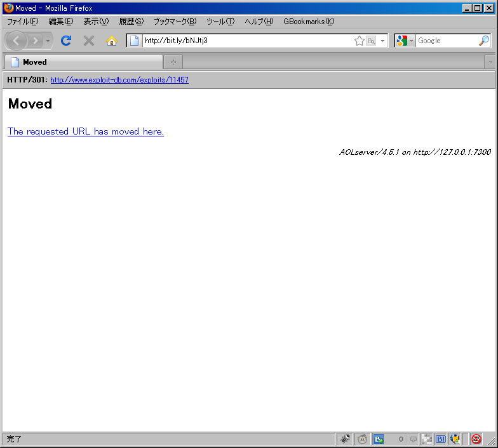Click the Forward navigation arrow button
This screenshot has width=498, height=448.
click(x=36, y=41)
